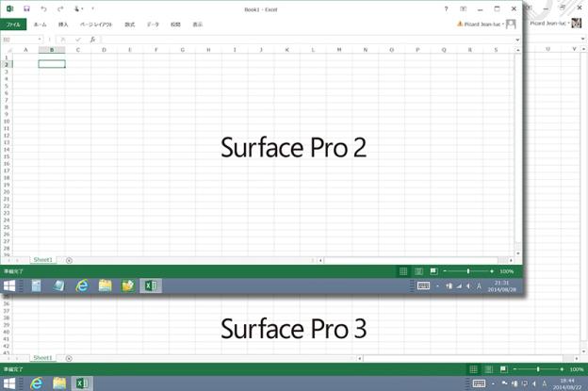Click Select All corner in Surface Pro 2 grid
The width and height of the screenshot is (588, 391).
click(8, 50)
